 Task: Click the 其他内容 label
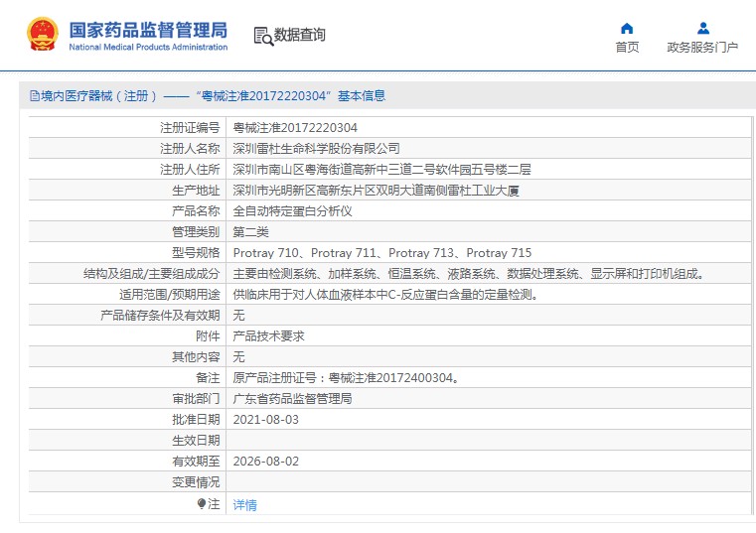[x=197, y=356]
